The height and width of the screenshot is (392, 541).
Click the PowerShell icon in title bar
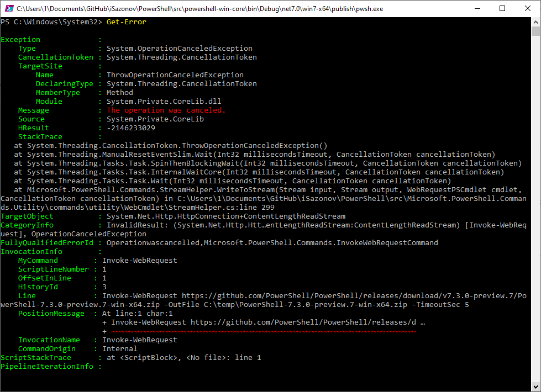(9, 9)
